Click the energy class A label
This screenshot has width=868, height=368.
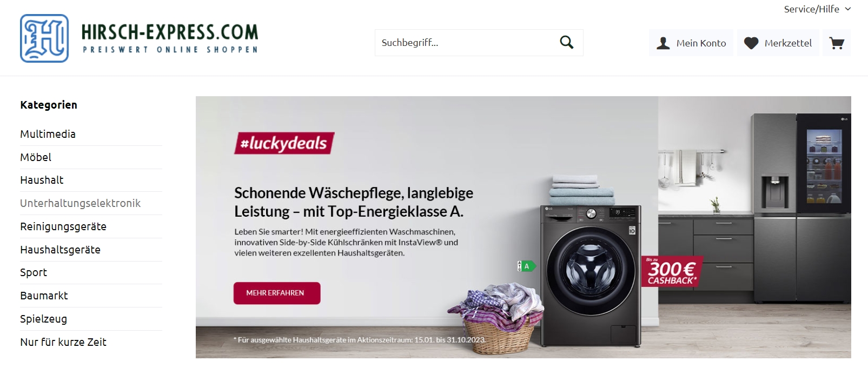(527, 266)
